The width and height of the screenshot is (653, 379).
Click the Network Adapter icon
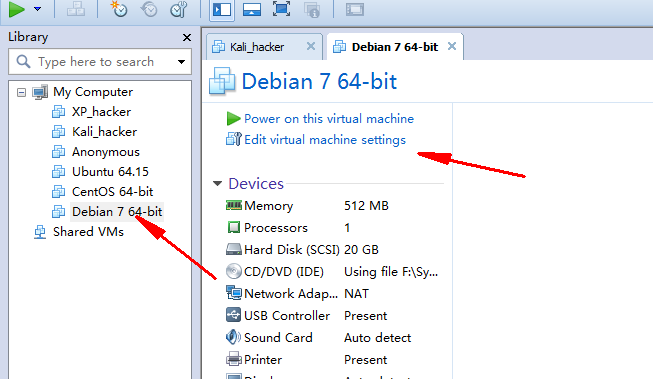point(234,293)
